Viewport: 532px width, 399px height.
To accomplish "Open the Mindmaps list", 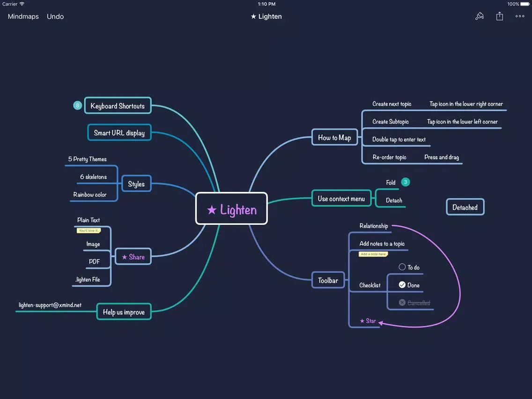I will [23, 16].
